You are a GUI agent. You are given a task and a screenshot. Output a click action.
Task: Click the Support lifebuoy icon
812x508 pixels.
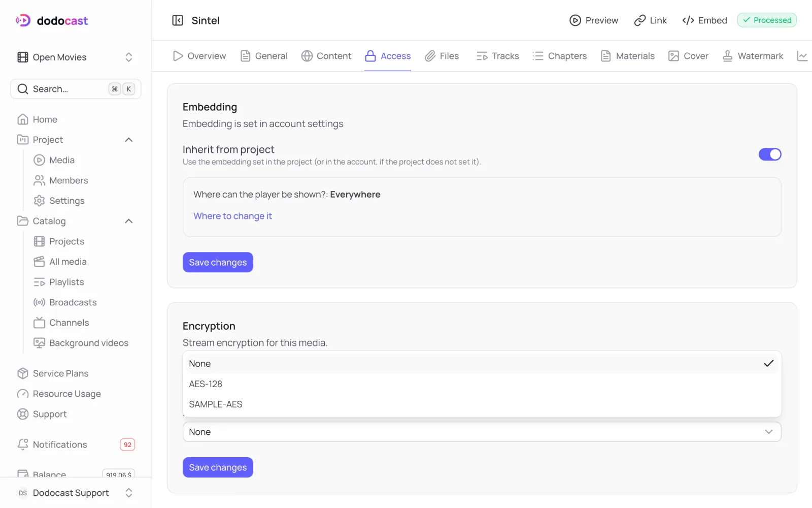tap(23, 414)
